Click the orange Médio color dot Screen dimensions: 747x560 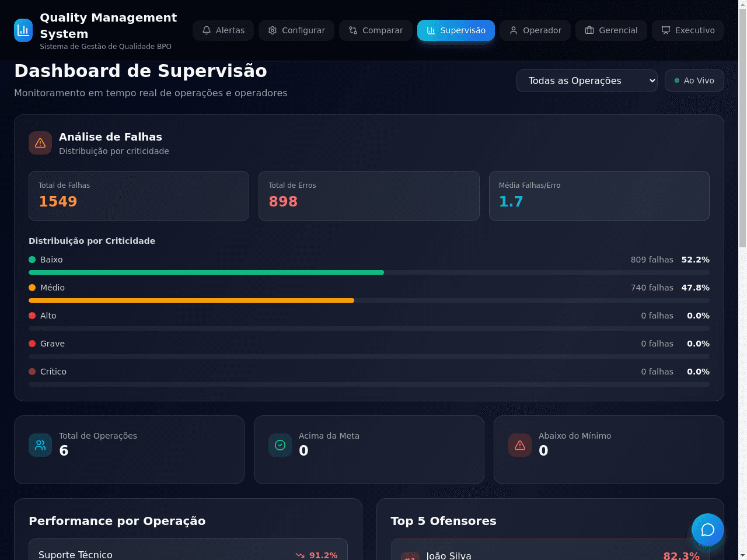[32, 288]
